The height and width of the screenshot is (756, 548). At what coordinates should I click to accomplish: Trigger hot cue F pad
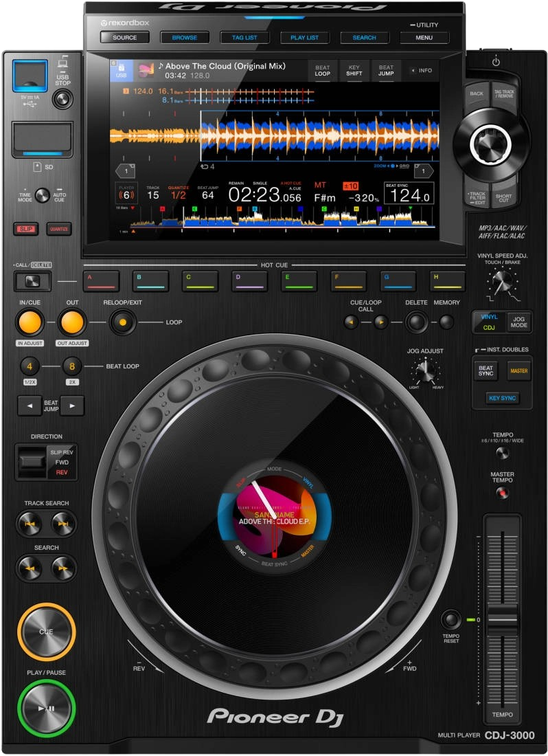click(x=349, y=281)
